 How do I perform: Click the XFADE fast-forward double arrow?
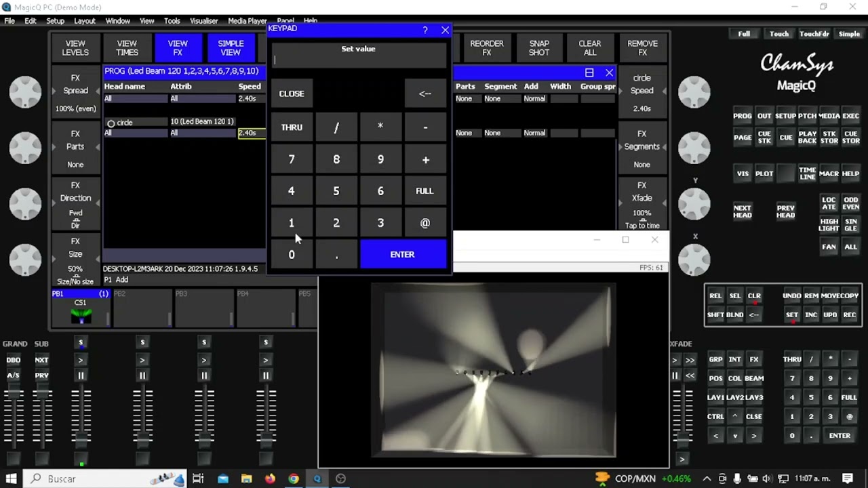tap(690, 360)
